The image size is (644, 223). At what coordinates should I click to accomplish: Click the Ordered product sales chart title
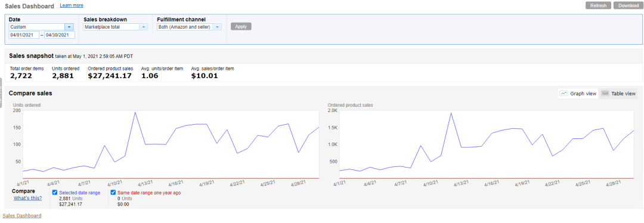[351, 105]
